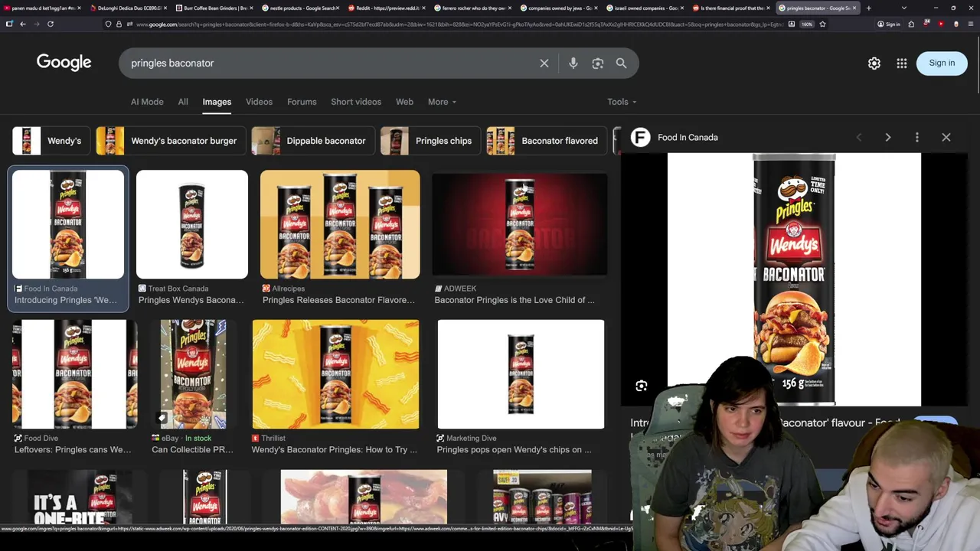The image size is (980, 551).
Task: Click the Food In Canada source icon in panel
Action: [x=640, y=138]
